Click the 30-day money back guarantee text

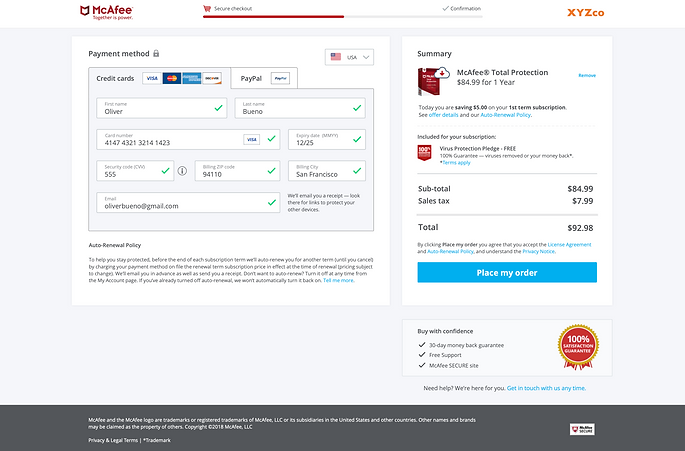(466, 345)
